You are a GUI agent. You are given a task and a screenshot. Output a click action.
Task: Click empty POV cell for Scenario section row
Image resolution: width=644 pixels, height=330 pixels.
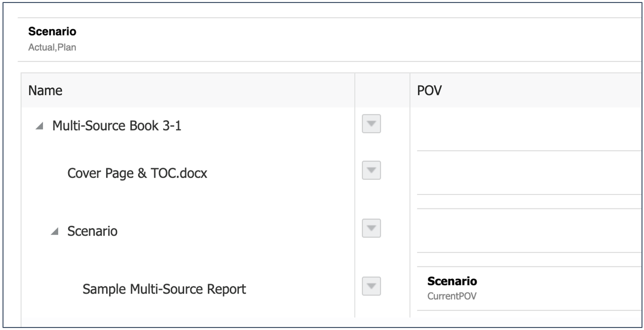[x=525, y=231]
